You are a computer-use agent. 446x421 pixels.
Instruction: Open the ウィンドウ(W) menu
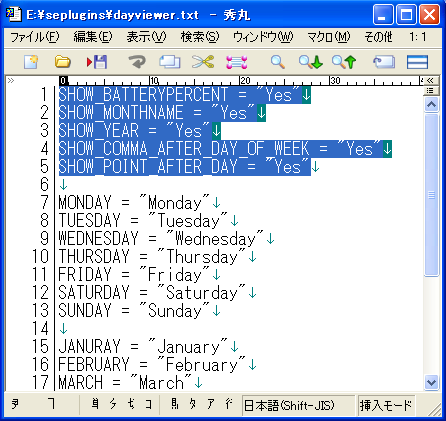263,37
